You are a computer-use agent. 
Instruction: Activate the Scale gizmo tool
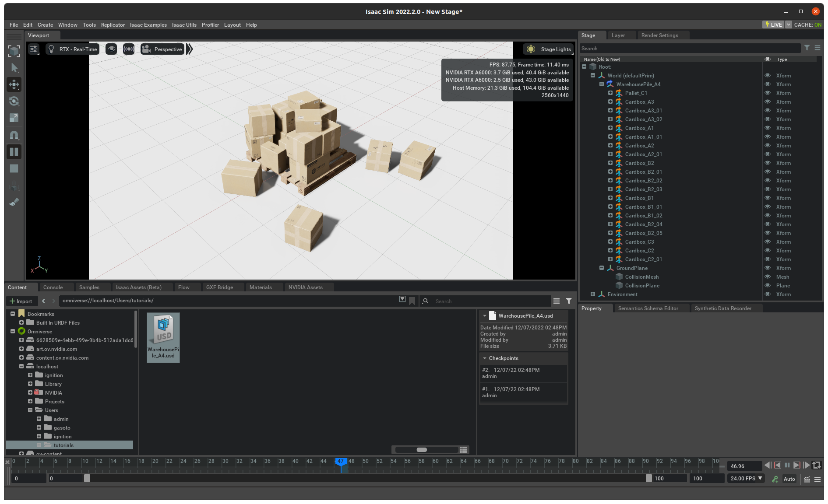click(x=14, y=118)
